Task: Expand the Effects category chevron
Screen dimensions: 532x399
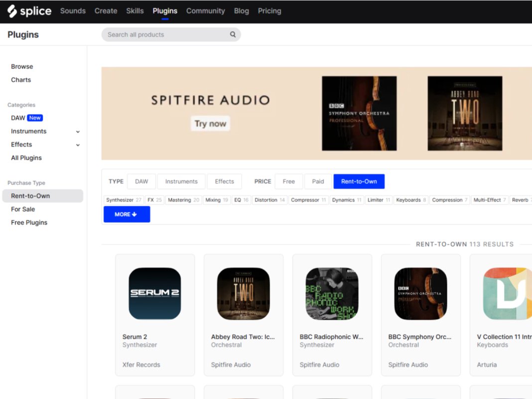Action: click(x=78, y=145)
